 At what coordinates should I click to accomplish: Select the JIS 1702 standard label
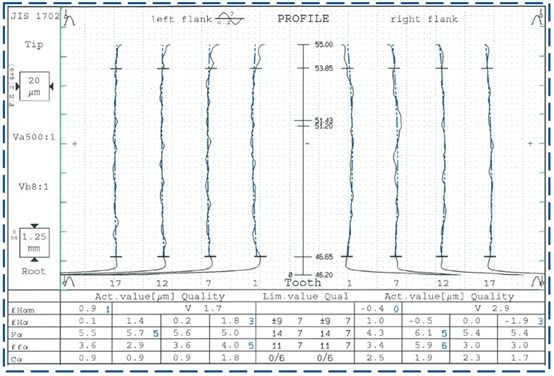pos(35,16)
